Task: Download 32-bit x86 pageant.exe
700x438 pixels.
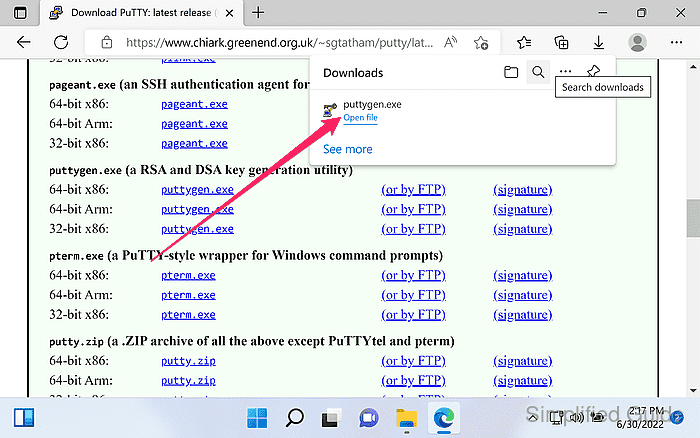Action: (194, 143)
